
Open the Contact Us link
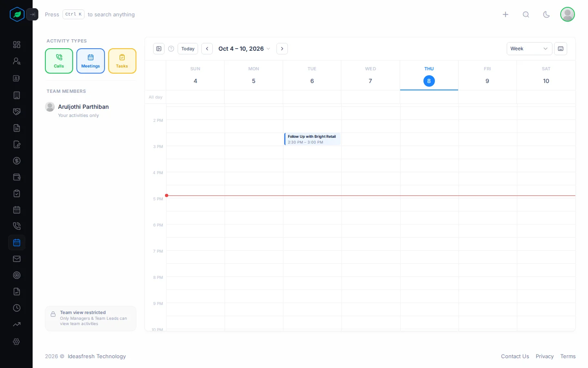(x=515, y=357)
